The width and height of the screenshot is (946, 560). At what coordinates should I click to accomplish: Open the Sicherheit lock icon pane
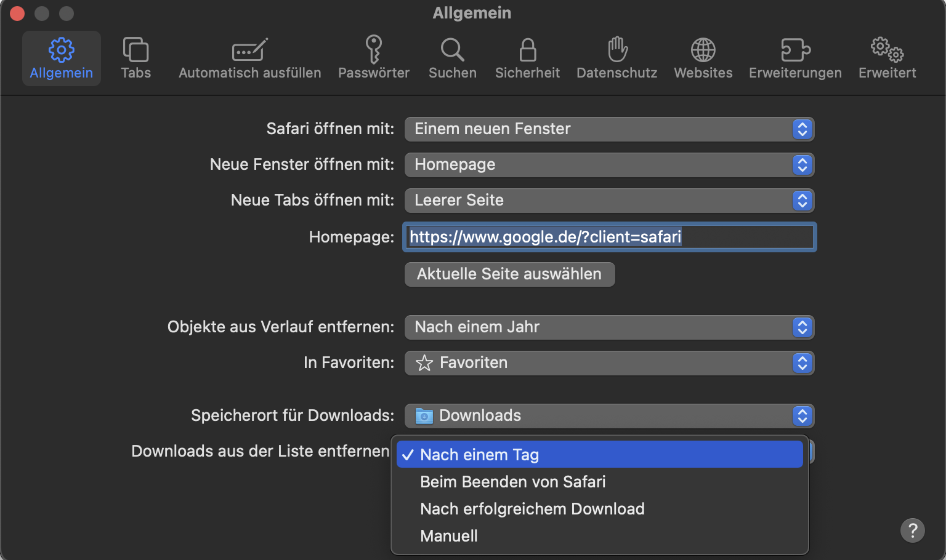tap(527, 58)
